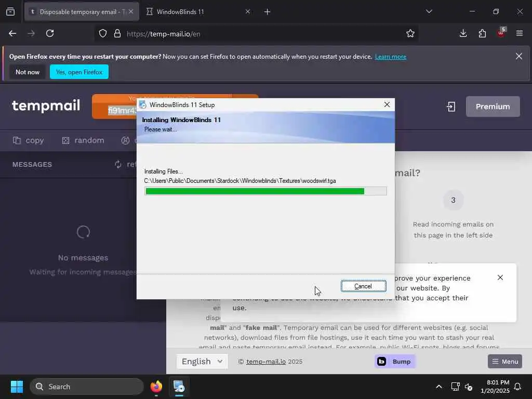
Task: Open the tempmail sign-in icon
Action: click(x=451, y=107)
